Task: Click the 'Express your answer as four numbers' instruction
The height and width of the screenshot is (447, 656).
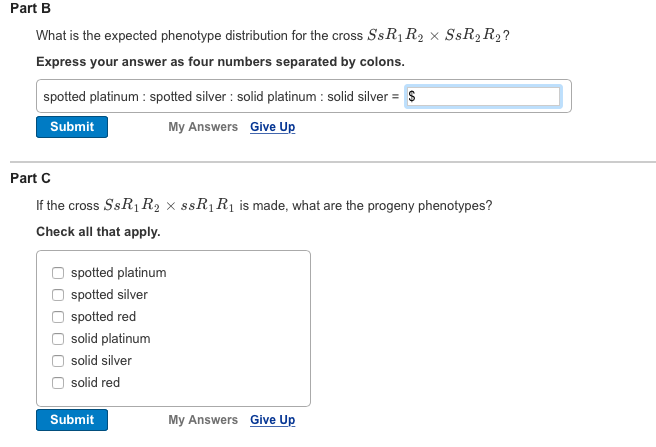Action: point(220,62)
